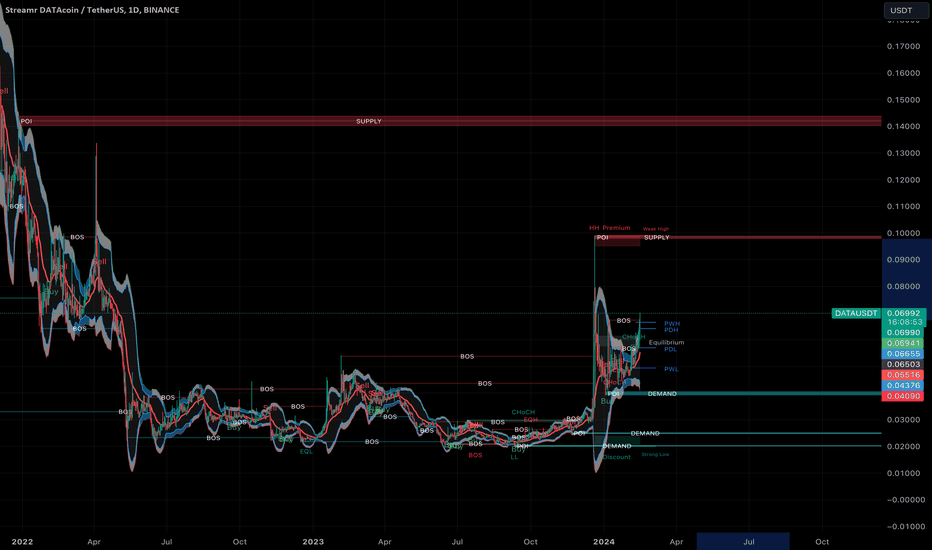Image resolution: width=932 pixels, height=550 pixels.
Task: Select the PWH level label
Action: 672,324
